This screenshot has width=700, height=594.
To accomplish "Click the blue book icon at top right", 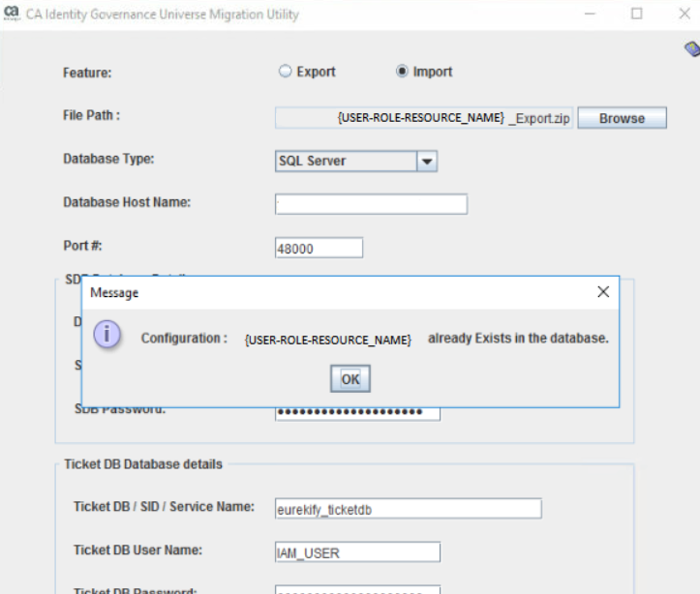I will coord(692,48).
